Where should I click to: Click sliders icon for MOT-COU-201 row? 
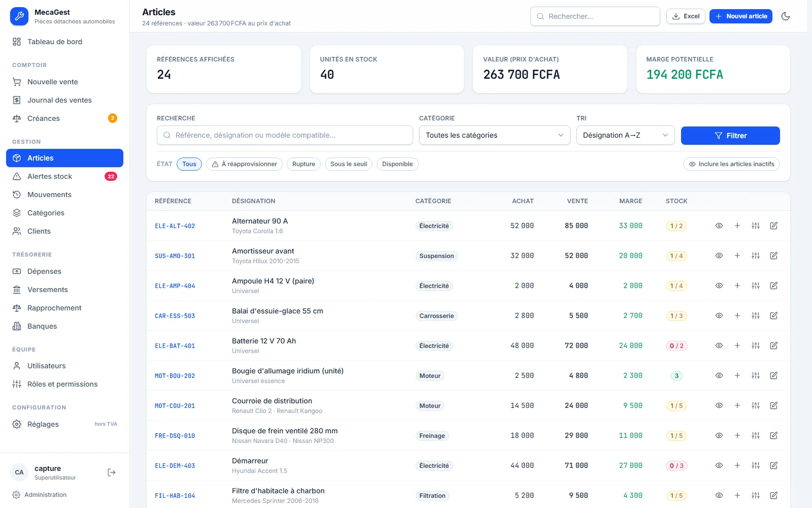[x=756, y=405]
